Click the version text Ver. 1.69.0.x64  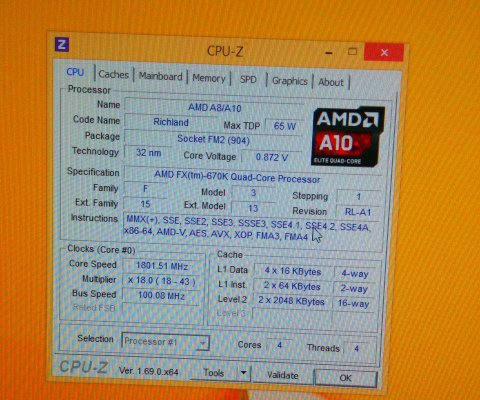click(x=148, y=371)
